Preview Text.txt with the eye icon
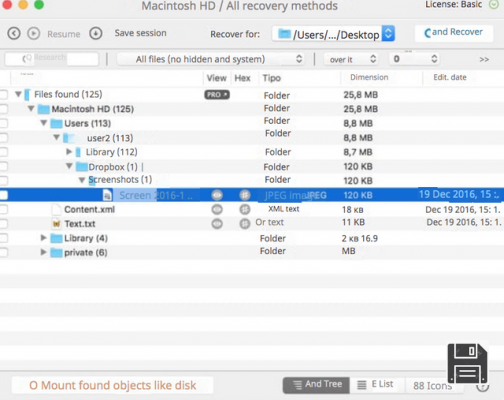Screen dimensions: 504x400 point(217,223)
